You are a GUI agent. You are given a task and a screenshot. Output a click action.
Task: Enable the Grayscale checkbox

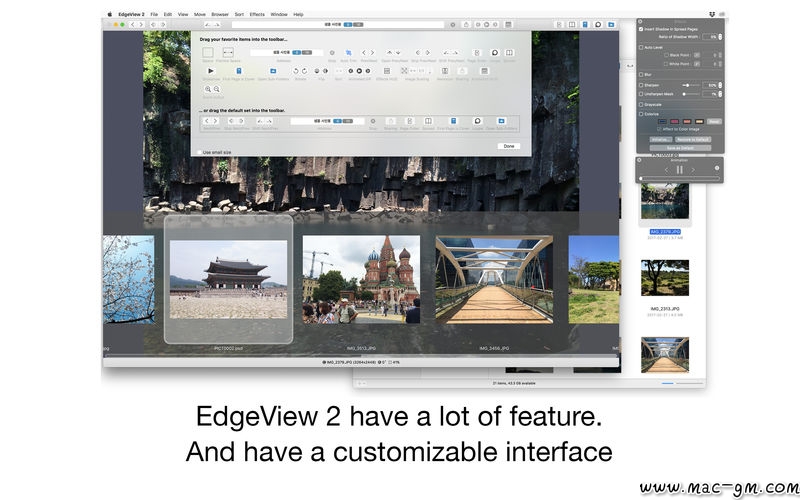pos(641,105)
